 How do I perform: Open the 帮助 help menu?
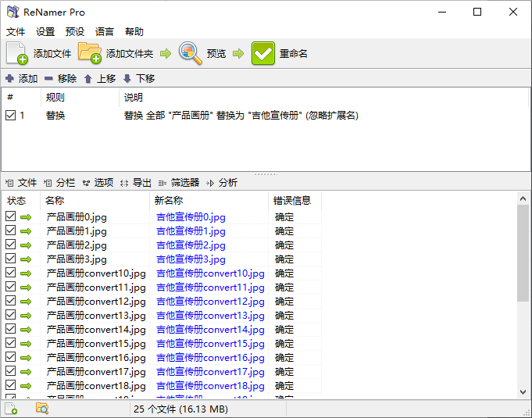[134, 32]
